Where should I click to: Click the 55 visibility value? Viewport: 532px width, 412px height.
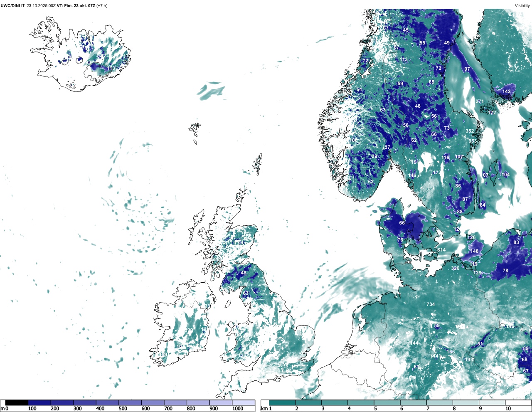(x=422, y=43)
